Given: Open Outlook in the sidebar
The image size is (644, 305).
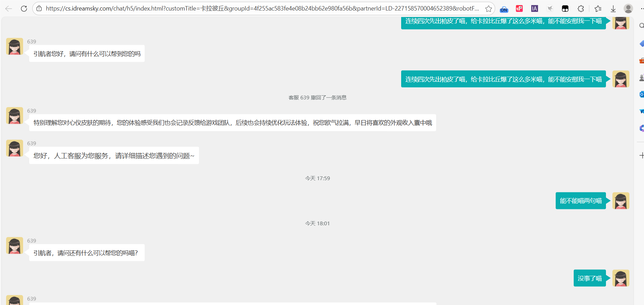Looking at the screenshot, I should [642, 94].
